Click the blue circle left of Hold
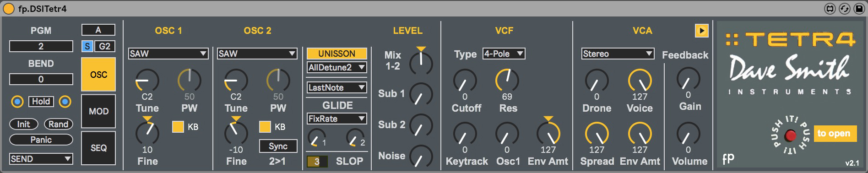This screenshot has width=868, height=173. [17, 102]
